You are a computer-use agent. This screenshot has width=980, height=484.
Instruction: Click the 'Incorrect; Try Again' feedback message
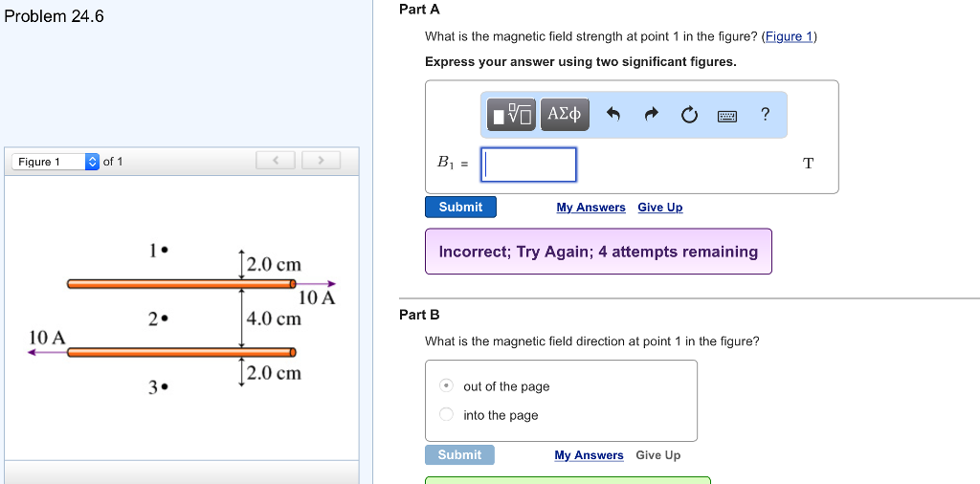(598, 251)
